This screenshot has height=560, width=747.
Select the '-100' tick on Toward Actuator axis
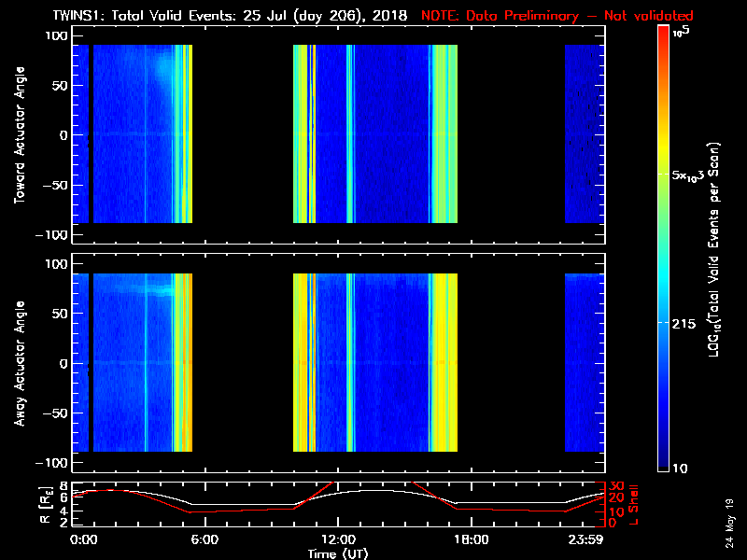[52, 235]
